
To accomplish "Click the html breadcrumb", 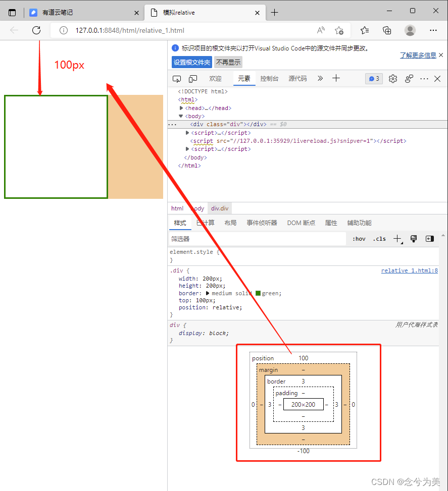I will (x=177, y=208).
